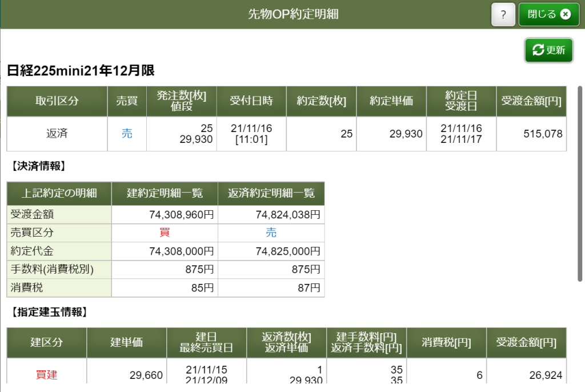Click the X icon inside 閉じる button
The width and height of the screenshot is (585, 392).
(566, 14)
